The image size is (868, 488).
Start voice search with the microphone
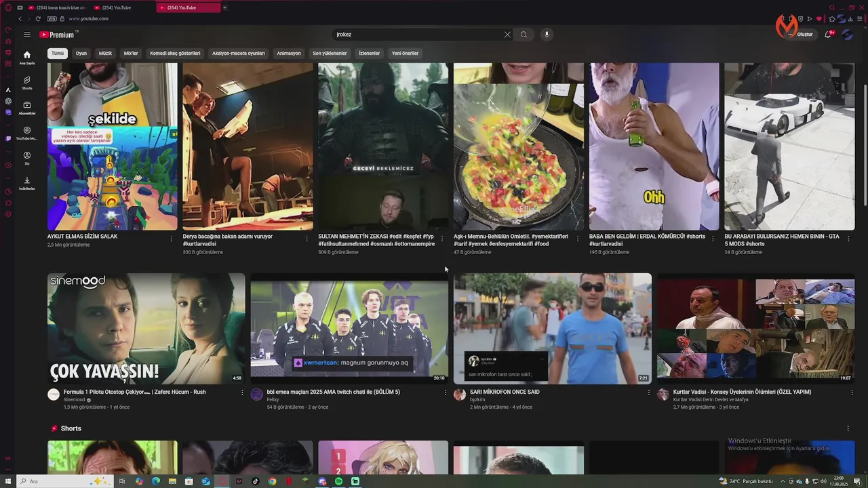pyautogui.click(x=547, y=35)
